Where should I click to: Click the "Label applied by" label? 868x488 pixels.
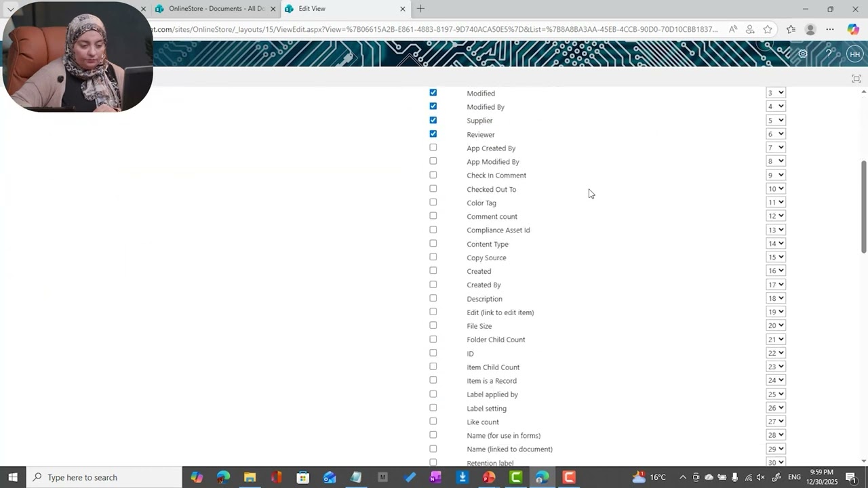(x=492, y=394)
